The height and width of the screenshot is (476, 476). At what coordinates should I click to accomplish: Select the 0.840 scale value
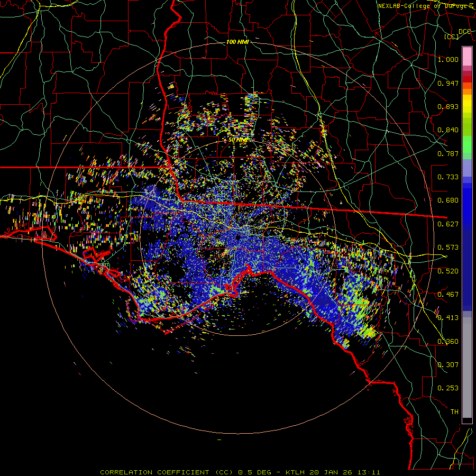448,130
